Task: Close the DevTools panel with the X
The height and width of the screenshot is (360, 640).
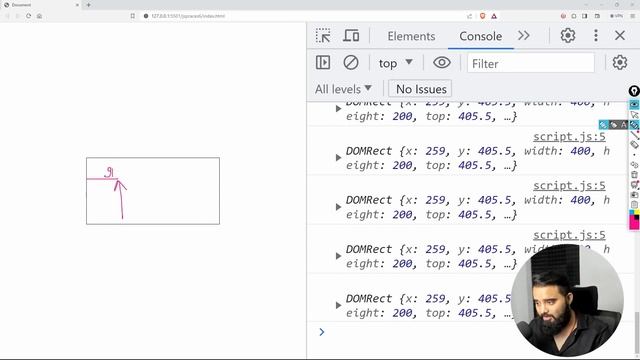Action: tap(620, 36)
